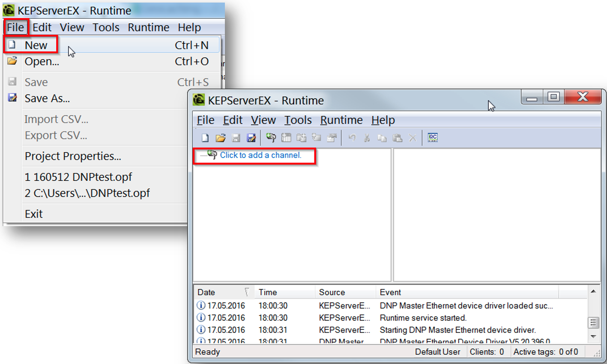The image size is (607, 364).
Task: Click the Save As disk icon in File menu
Action: pyautogui.click(x=12, y=98)
